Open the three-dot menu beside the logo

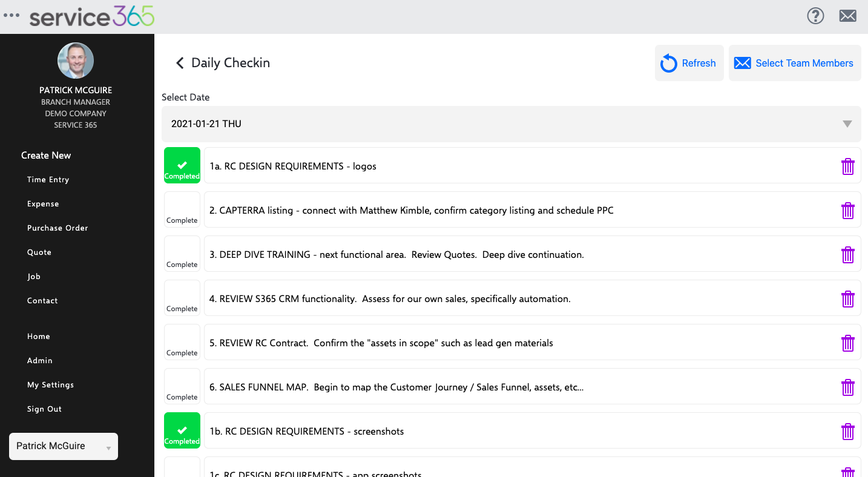pyautogui.click(x=11, y=16)
